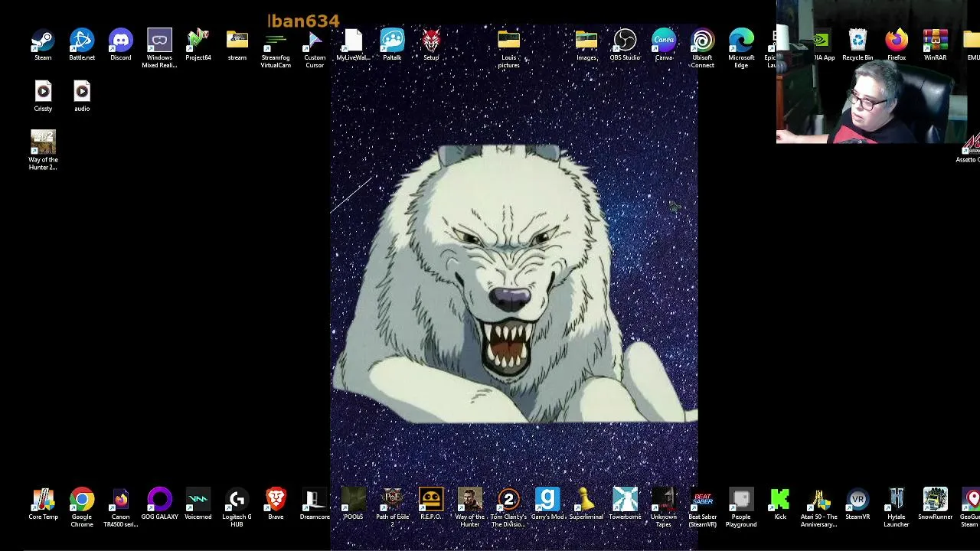Open the Steam desktop shortcut
This screenshot has width=980, height=551.
click(43, 41)
